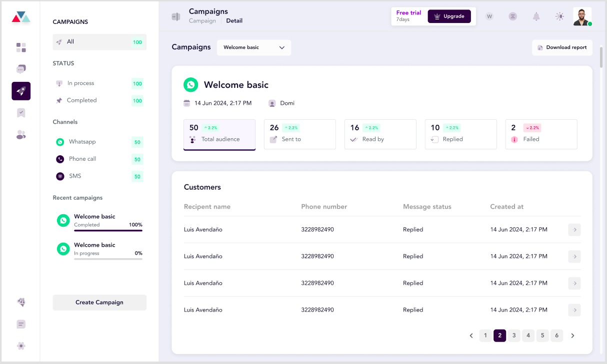
Task: Open the settings flower icon in sidebar
Action: point(21,346)
